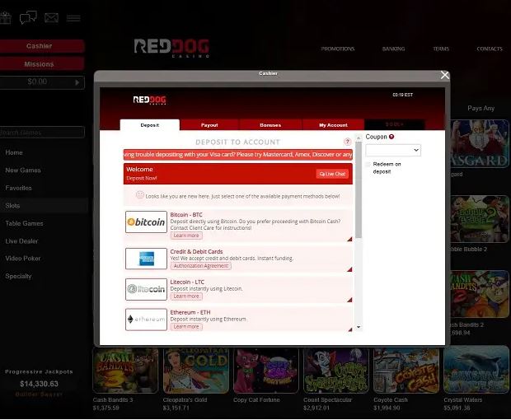The height and width of the screenshot is (420, 511).
Task: Switch to the Bonuses tab
Action: tap(270, 125)
